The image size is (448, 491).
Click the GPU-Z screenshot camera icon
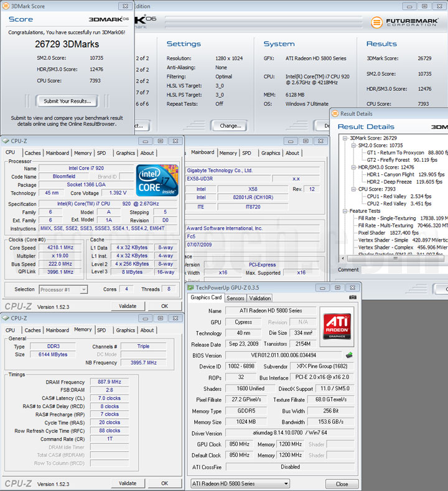pos(353,297)
